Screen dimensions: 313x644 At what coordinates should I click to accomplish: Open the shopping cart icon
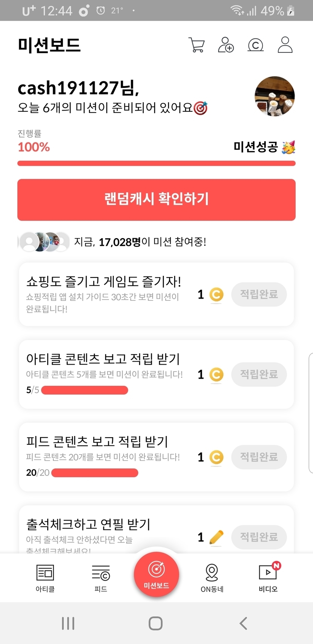pos(196,45)
